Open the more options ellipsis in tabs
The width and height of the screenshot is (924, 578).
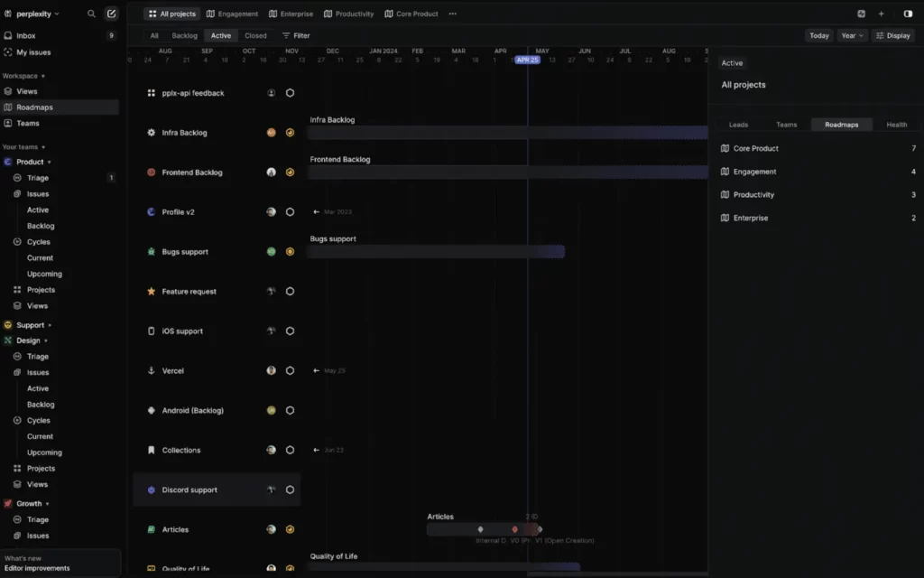453,14
